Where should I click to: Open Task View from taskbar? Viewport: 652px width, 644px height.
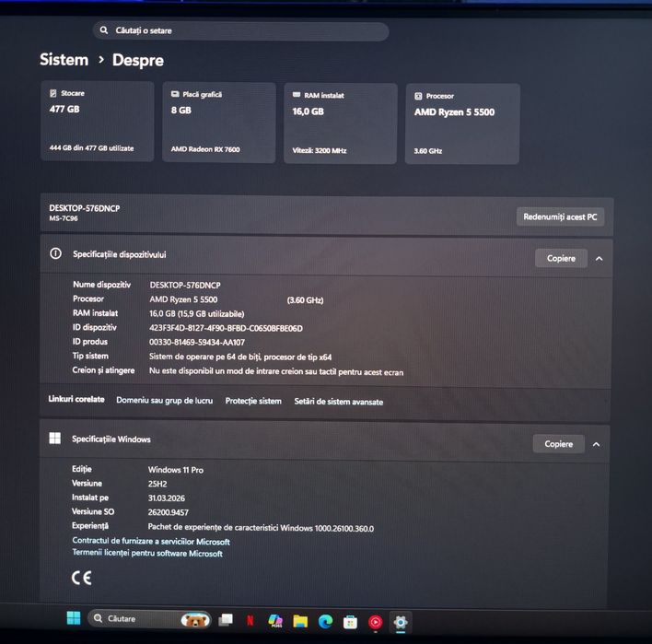coord(226,620)
